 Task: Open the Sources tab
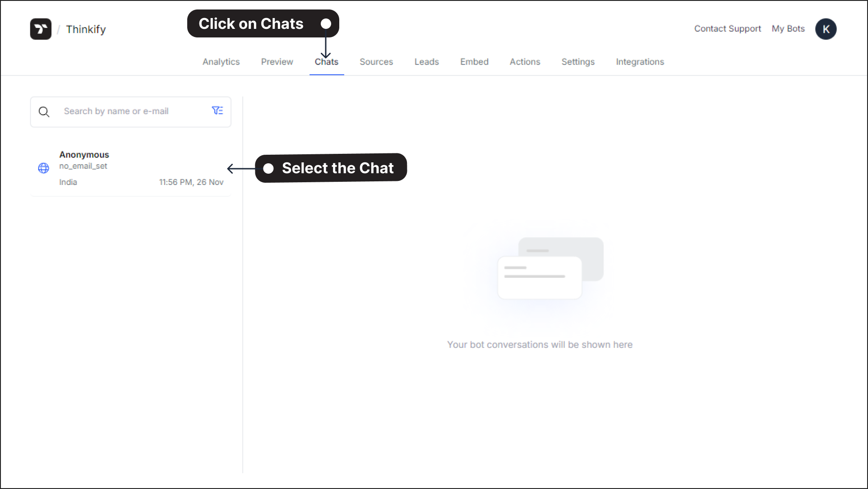pos(376,61)
